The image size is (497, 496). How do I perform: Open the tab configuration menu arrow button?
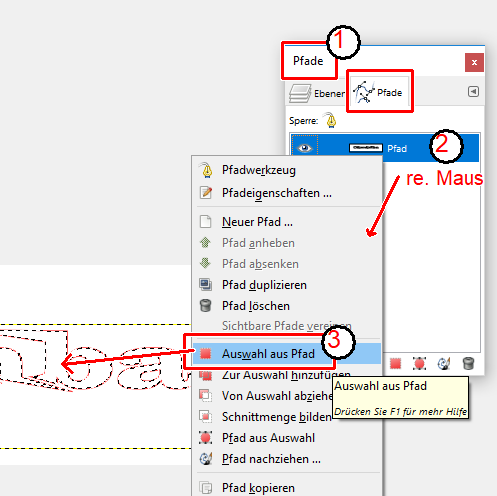point(473,91)
